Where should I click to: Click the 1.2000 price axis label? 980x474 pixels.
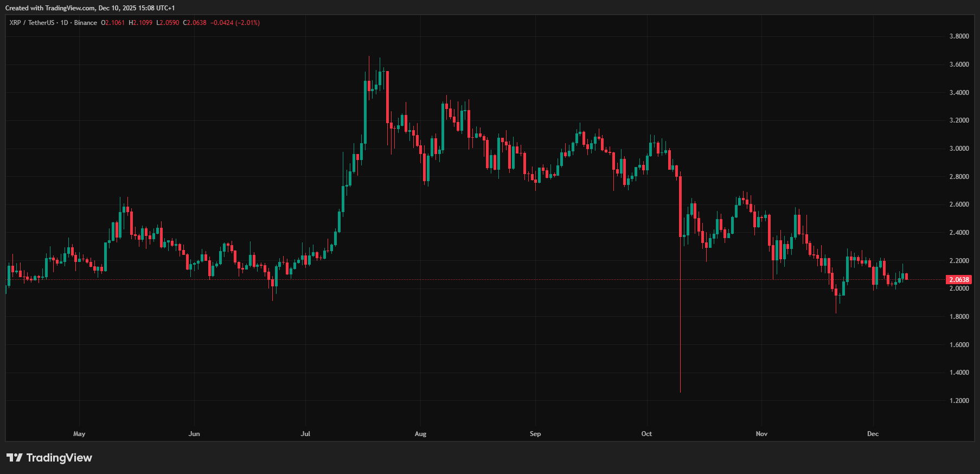(959, 401)
